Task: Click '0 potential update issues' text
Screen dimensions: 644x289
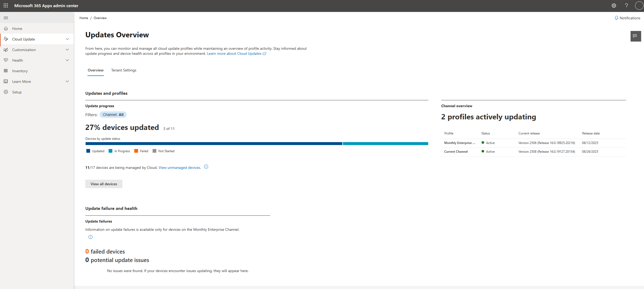Action: pyautogui.click(x=117, y=260)
